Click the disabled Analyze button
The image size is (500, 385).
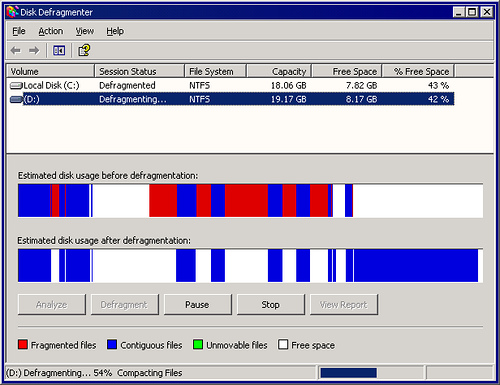(x=52, y=304)
